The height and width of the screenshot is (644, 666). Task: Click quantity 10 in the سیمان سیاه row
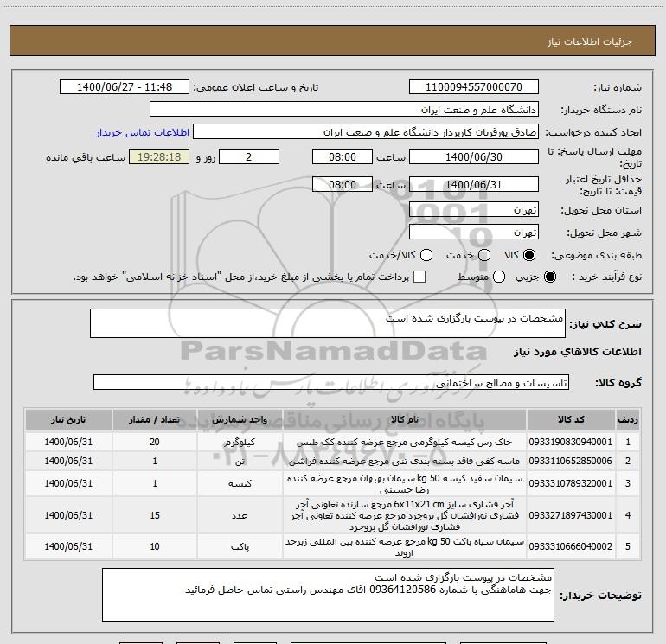click(155, 546)
